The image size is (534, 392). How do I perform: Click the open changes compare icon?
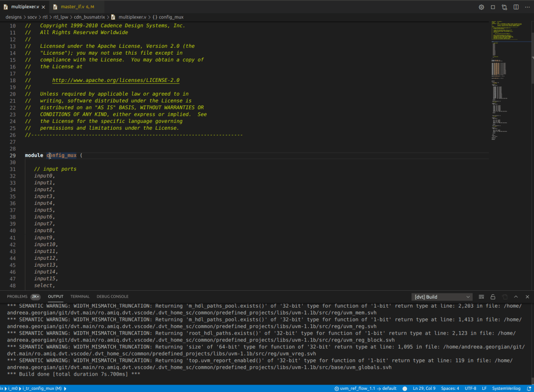(x=504, y=7)
